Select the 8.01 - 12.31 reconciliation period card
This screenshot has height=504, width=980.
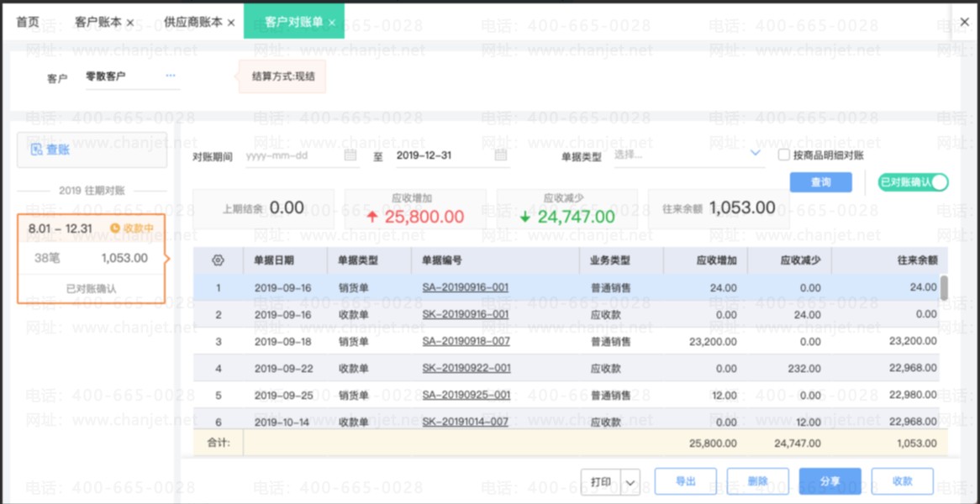click(x=92, y=259)
